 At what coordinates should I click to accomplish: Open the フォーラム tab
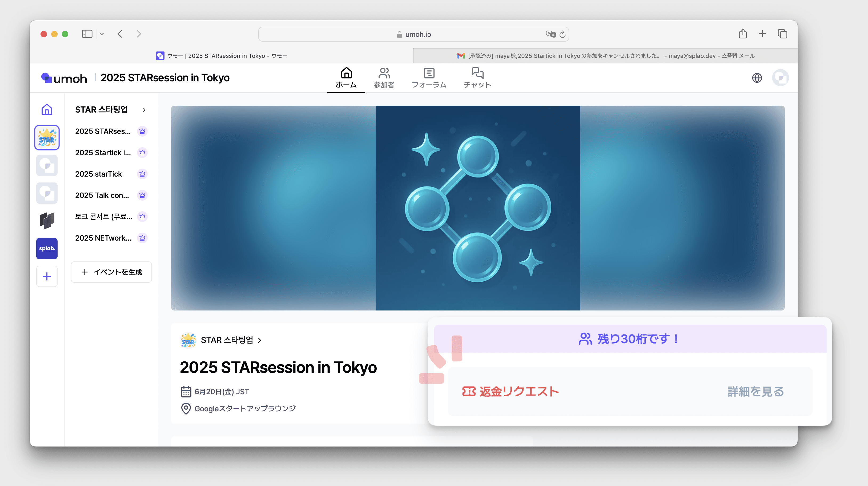tap(429, 78)
